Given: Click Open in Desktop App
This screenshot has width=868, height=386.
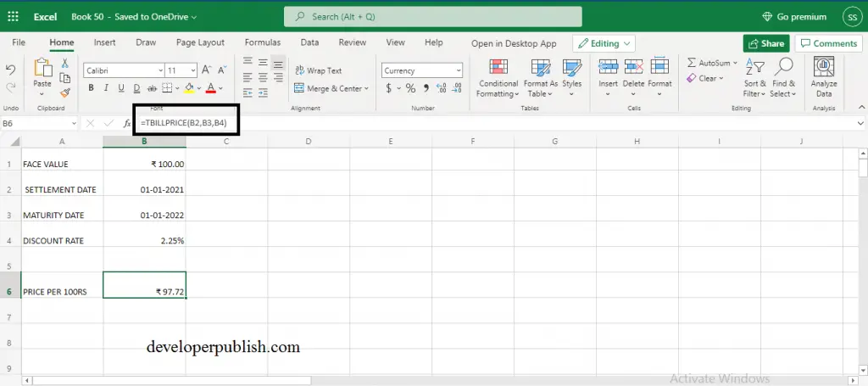Looking at the screenshot, I should click(x=514, y=43).
